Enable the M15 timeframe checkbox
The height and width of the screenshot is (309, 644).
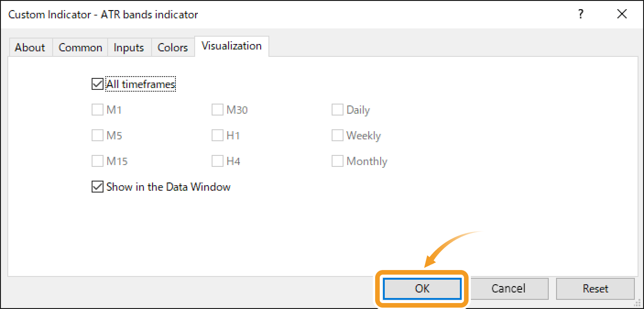coord(97,161)
